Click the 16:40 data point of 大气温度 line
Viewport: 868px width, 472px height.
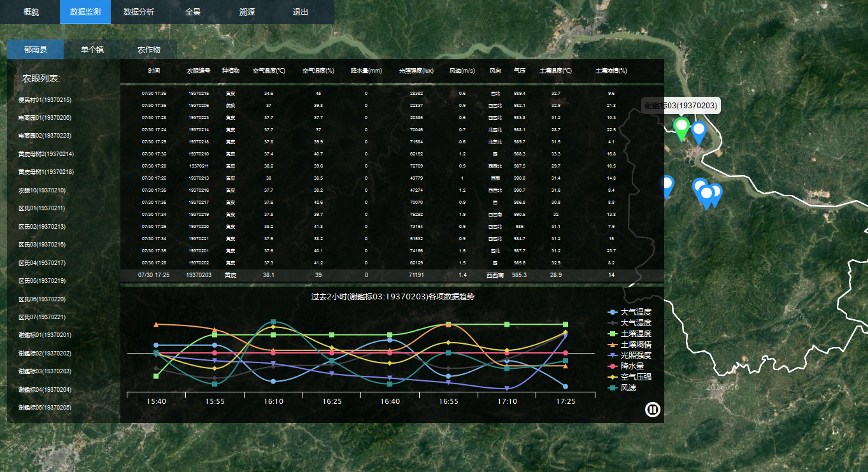[390, 340]
